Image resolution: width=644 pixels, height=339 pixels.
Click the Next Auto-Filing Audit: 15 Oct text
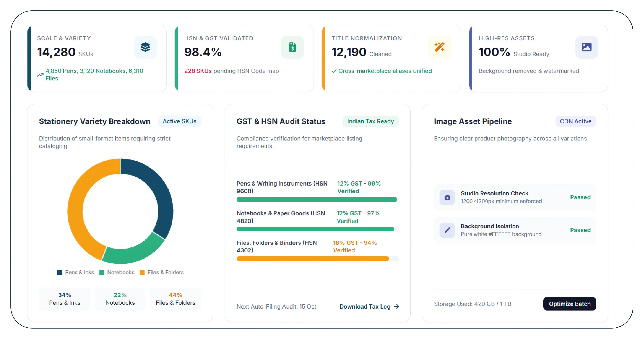pos(276,307)
